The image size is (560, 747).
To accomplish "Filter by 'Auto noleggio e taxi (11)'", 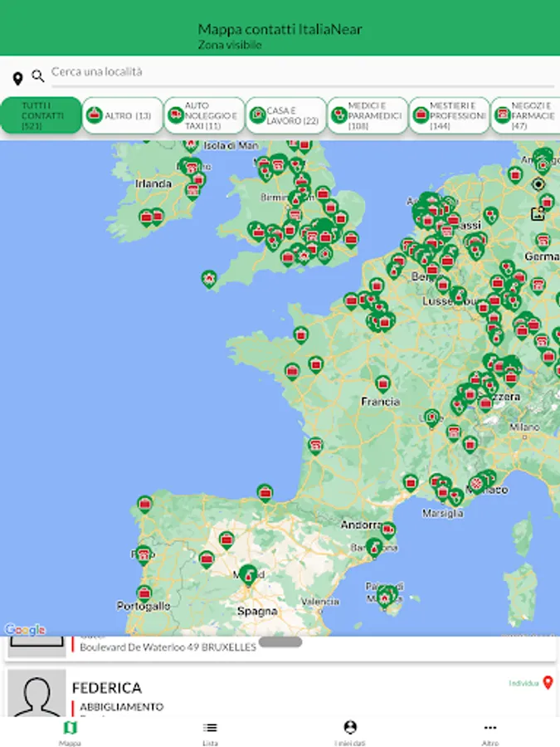I will pos(204,115).
